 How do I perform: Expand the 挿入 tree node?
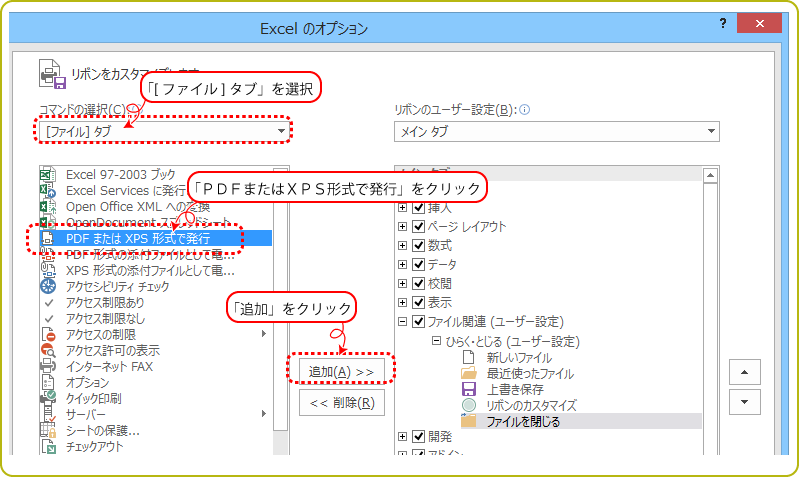pyautogui.click(x=403, y=207)
